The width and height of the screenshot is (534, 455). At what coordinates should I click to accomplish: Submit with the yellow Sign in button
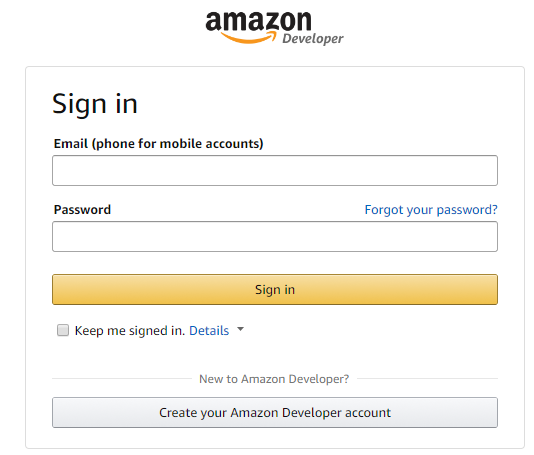[275, 289]
